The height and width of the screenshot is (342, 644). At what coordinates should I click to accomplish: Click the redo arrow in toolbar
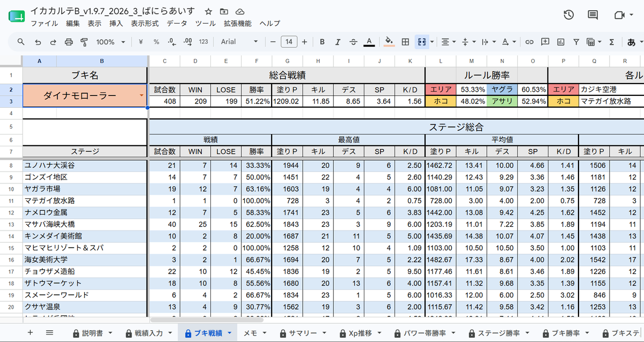tap(53, 42)
